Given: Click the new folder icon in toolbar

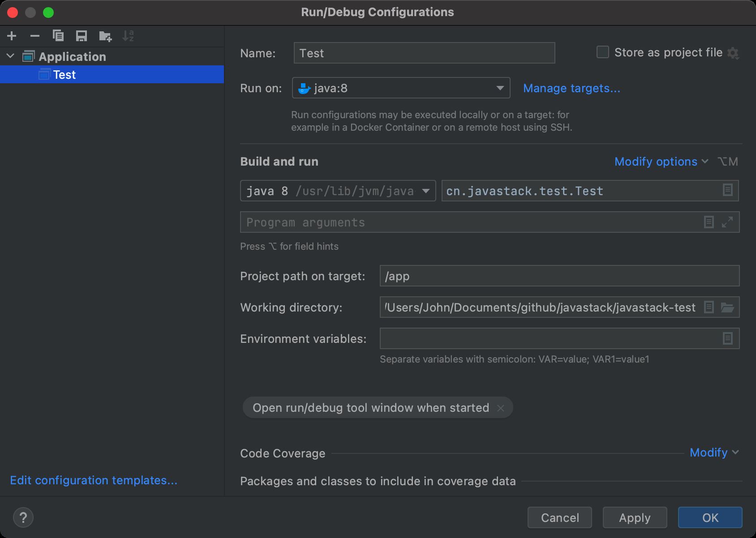Looking at the screenshot, I should [105, 36].
